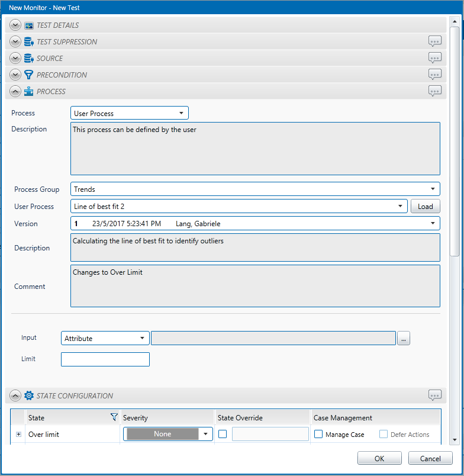Toggle the Defer Actions checkbox
This screenshot has height=476, width=464.
click(384, 434)
